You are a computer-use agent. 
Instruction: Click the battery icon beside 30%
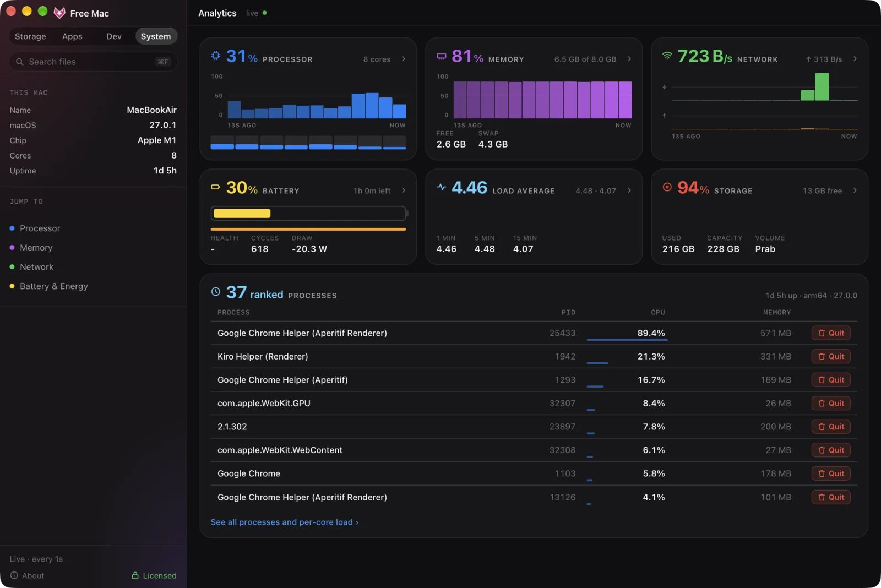tap(216, 187)
